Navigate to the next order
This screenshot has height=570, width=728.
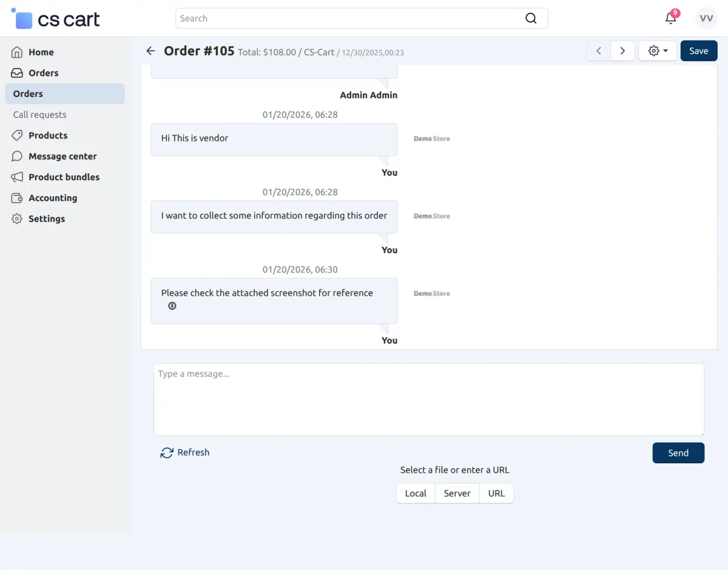click(x=622, y=50)
